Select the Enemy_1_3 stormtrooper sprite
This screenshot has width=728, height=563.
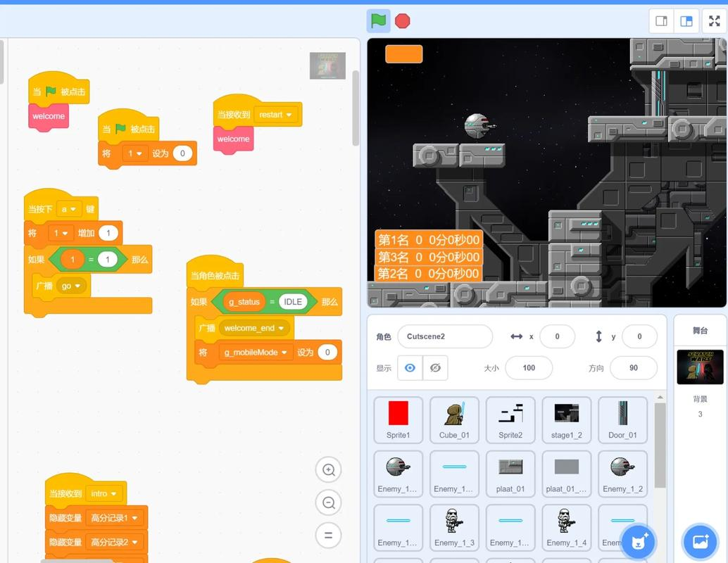[x=455, y=528]
